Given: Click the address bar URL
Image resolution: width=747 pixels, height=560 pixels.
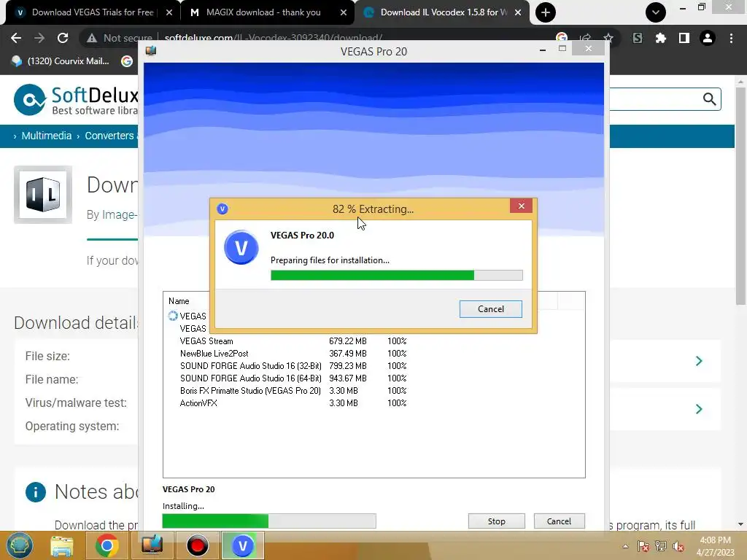Looking at the screenshot, I should (x=274, y=38).
